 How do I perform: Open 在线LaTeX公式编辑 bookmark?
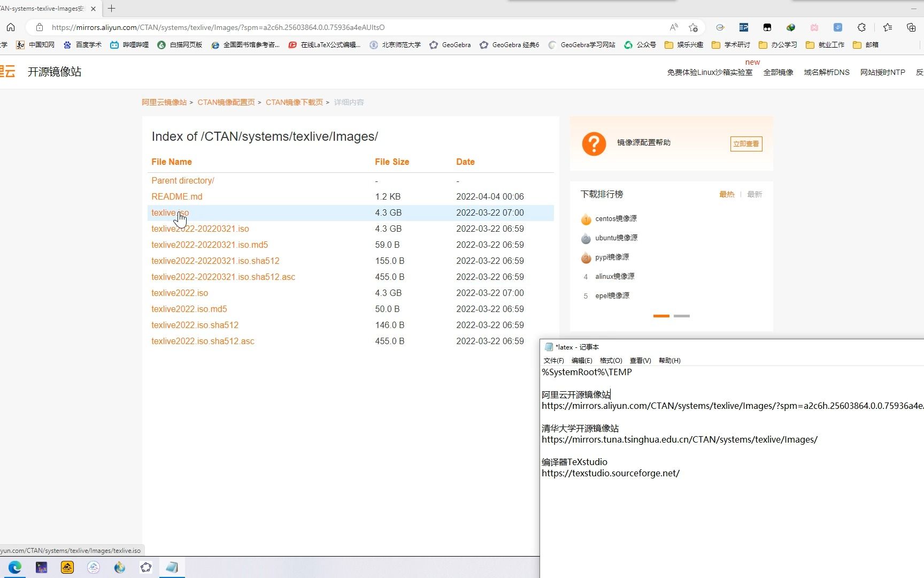325,45
